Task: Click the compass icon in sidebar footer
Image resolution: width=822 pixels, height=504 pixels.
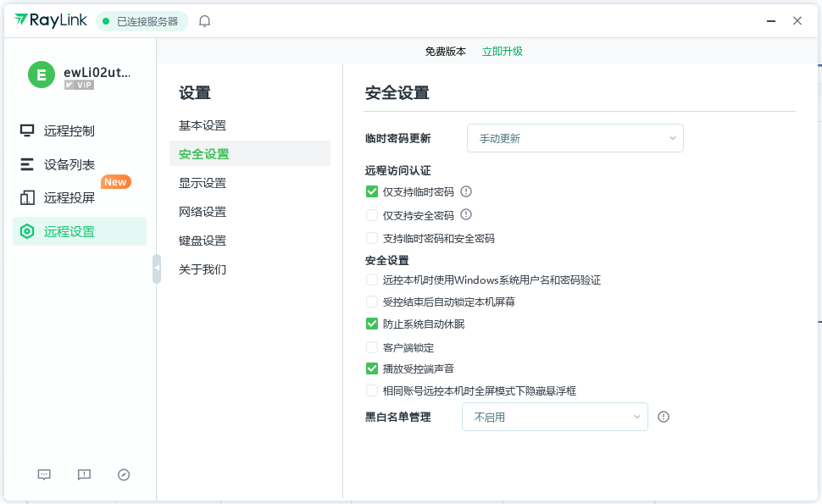Action: click(x=124, y=475)
